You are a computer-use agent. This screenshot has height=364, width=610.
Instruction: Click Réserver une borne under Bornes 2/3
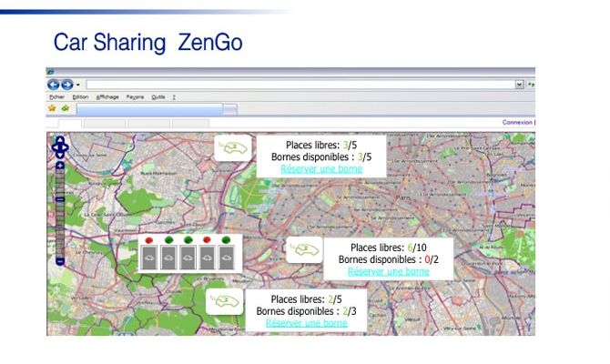pyautogui.click(x=306, y=323)
